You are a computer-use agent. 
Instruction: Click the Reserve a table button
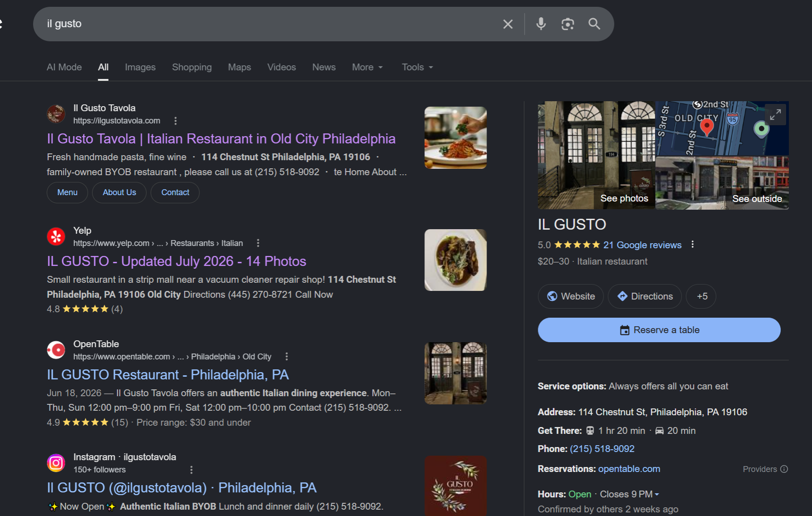coord(659,330)
